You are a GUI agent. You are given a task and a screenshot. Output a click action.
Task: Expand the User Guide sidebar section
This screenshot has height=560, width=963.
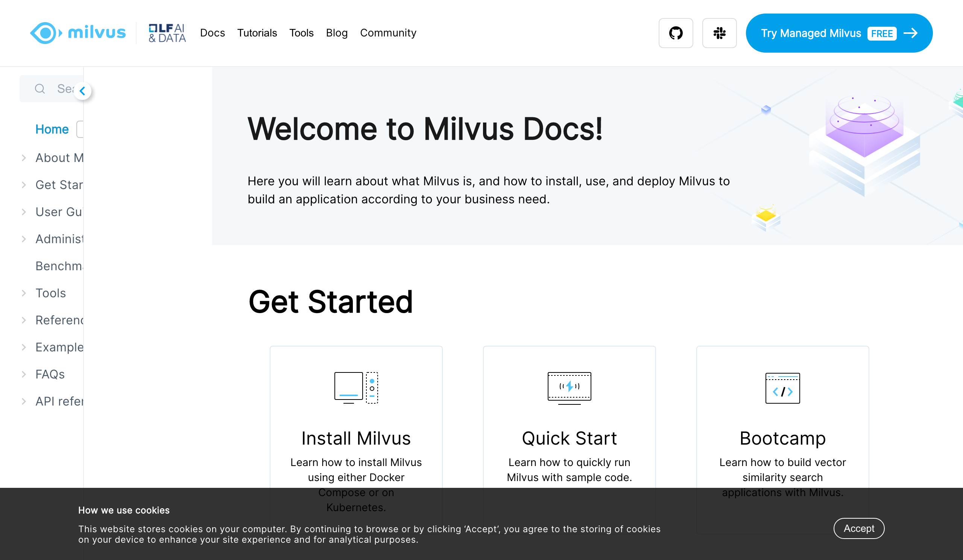[24, 212]
